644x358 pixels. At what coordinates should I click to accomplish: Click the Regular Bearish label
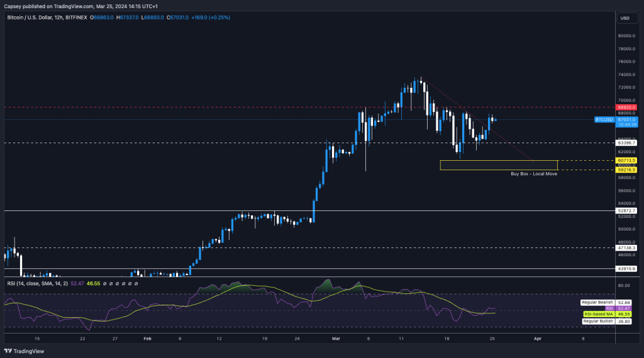(597, 302)
